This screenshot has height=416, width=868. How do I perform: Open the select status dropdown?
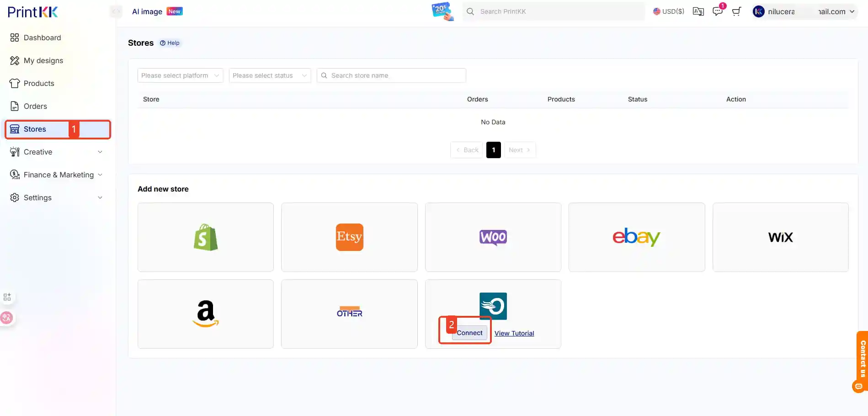[270, 75]
